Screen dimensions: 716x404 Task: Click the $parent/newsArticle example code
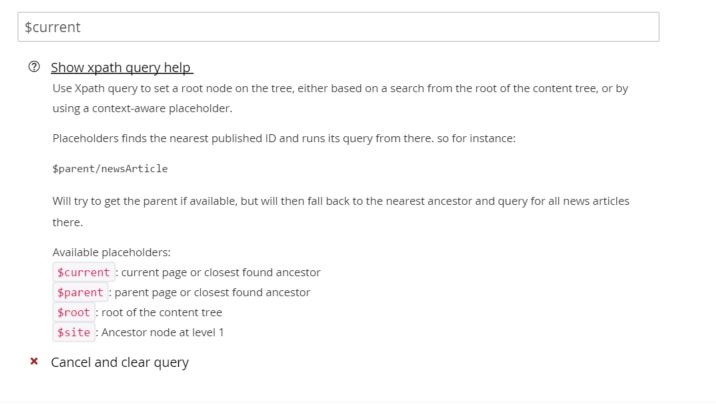110,169
